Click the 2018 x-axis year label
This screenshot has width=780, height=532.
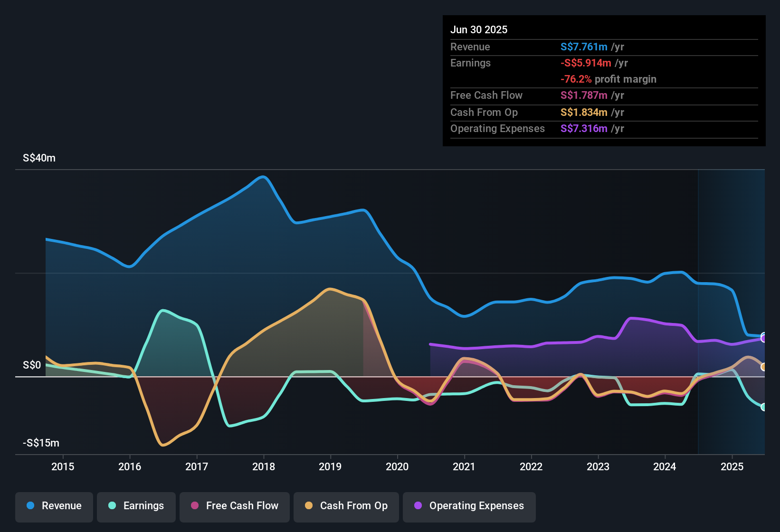(x=264, y=466)
